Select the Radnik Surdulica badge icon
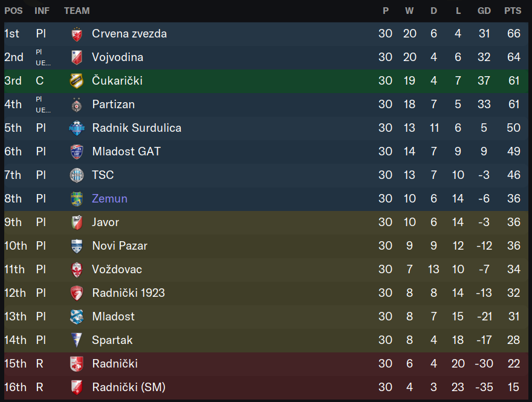The width and height of the screenshot is (532, 402). pyautogui.click(x=77, y=128)
